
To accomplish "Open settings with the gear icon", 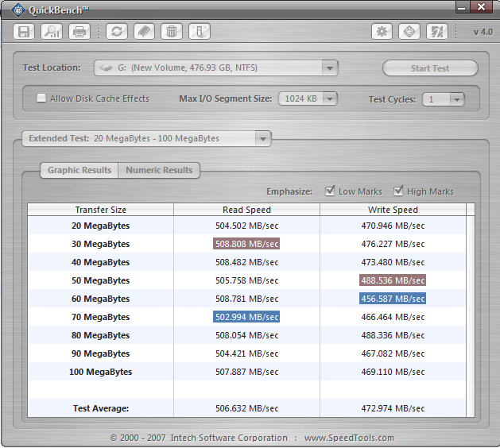I will [x=382, y=32].
